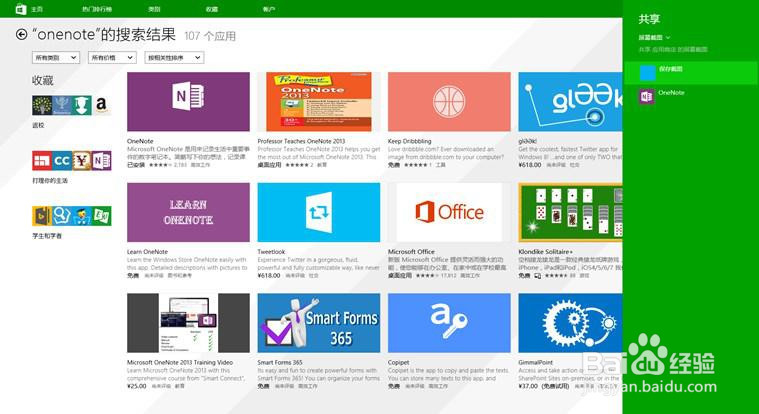The width and height of the screenshot is (759, 414).
Task: Select the green Evernote-style icon in 学生和学者 collection
Action: (102, 216)
